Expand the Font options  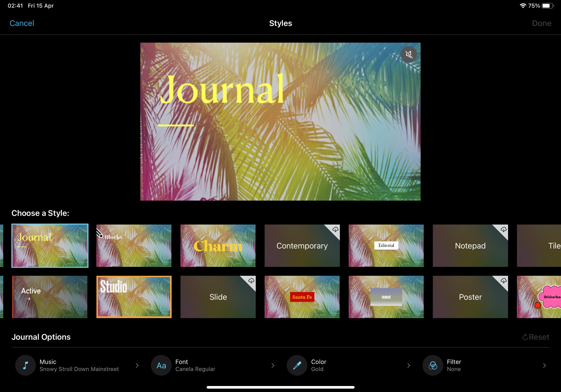[x=272, y=365]
